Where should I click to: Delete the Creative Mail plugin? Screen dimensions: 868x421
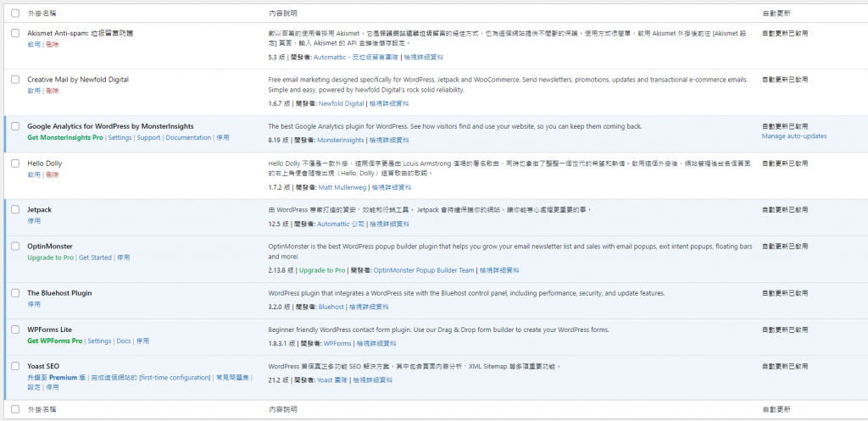pos(52,91)
